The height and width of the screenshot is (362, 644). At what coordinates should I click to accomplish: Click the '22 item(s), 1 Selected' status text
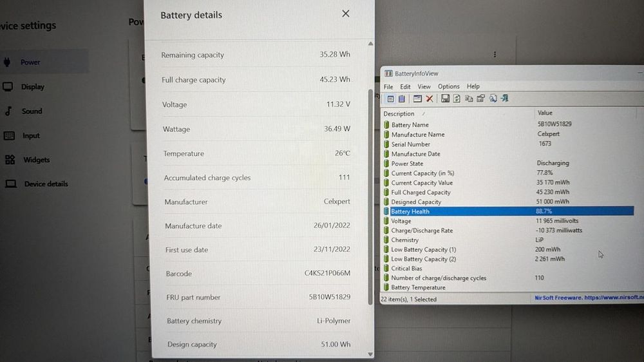pyautogui.click(x=409, y=299)
